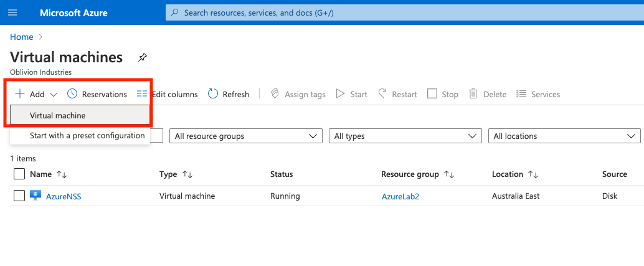Click the Stop toolbar button
Image resolution: width=644 pixels, height=266 pixels.
443,94
